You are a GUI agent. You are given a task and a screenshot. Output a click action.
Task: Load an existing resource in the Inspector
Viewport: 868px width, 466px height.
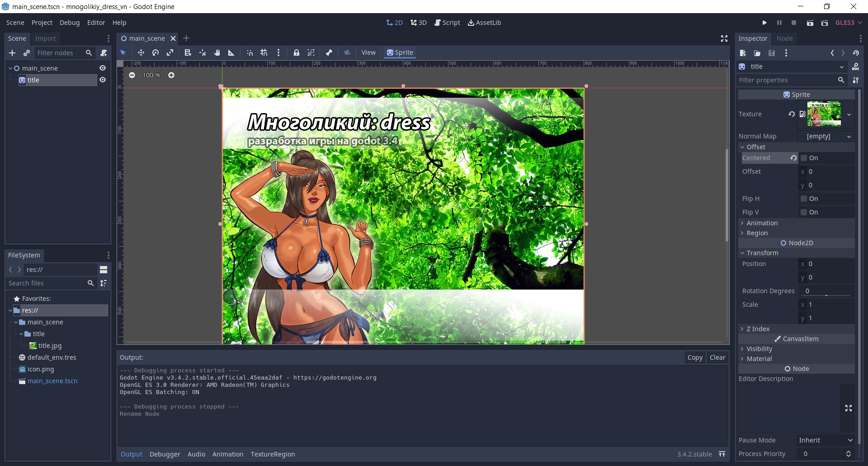(x=757, y=53)
